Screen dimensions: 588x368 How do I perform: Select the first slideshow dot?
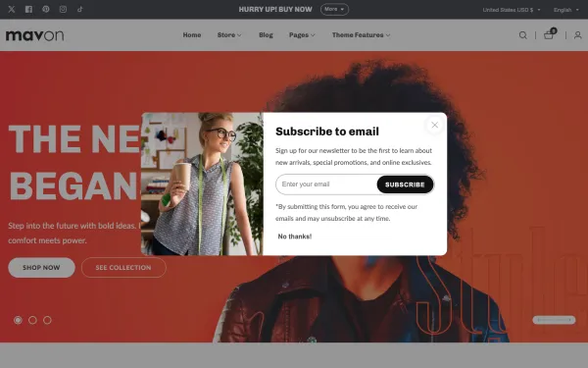pos(18,320)
